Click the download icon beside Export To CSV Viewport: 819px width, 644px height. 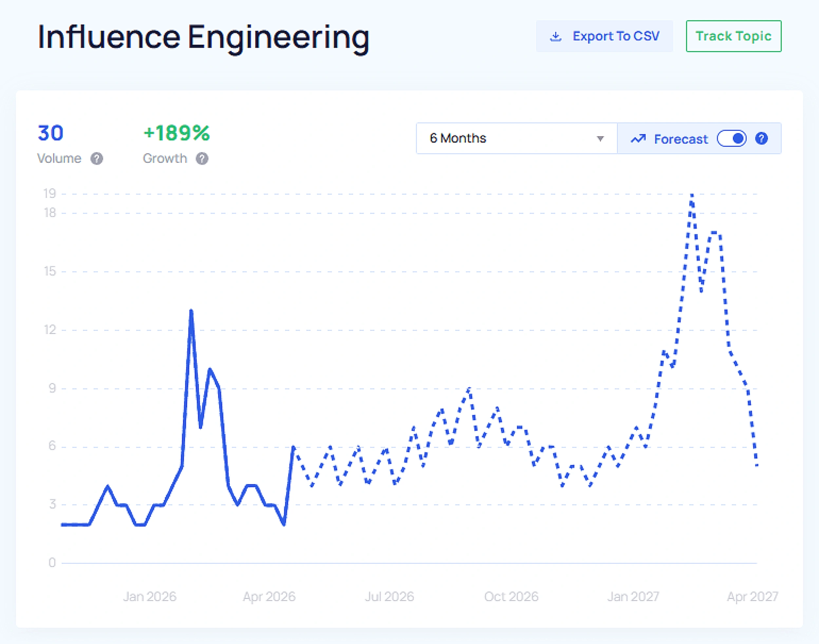556,37
